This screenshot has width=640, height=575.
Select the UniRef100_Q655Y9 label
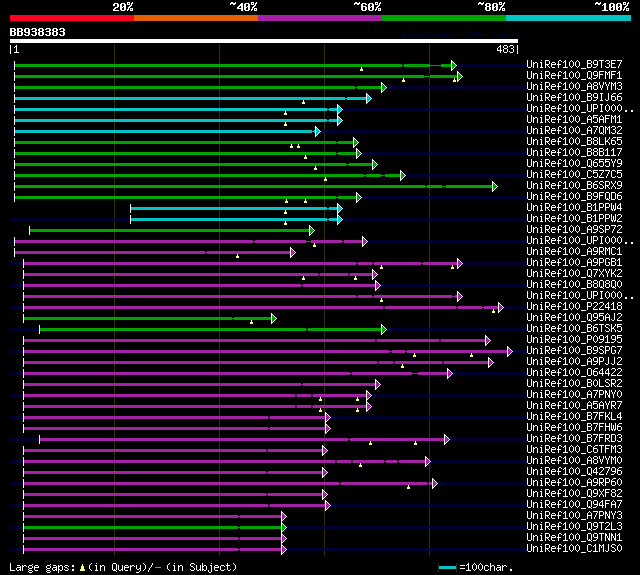pyautogui.click(x=574, y=164)
